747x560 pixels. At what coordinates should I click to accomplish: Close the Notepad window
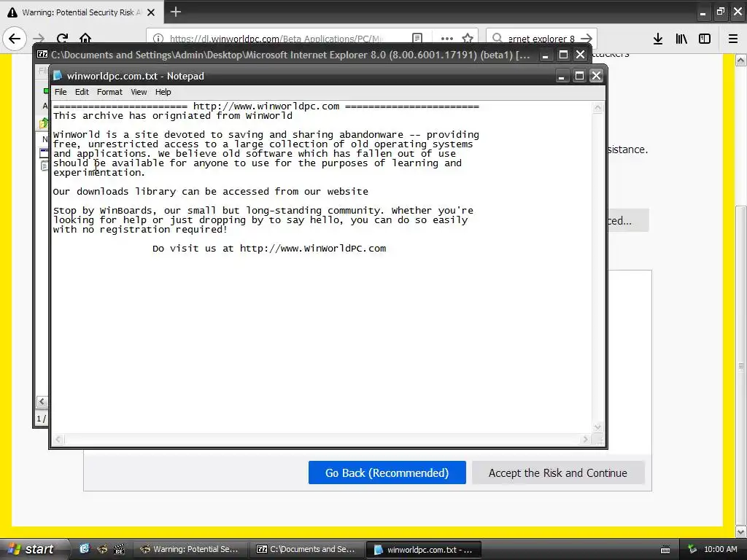597,76
